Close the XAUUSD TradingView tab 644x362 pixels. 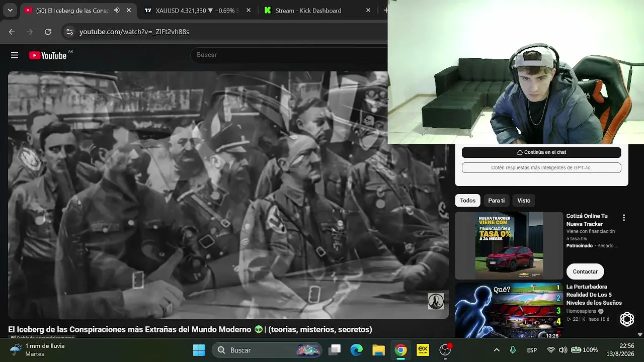(248, 10)
